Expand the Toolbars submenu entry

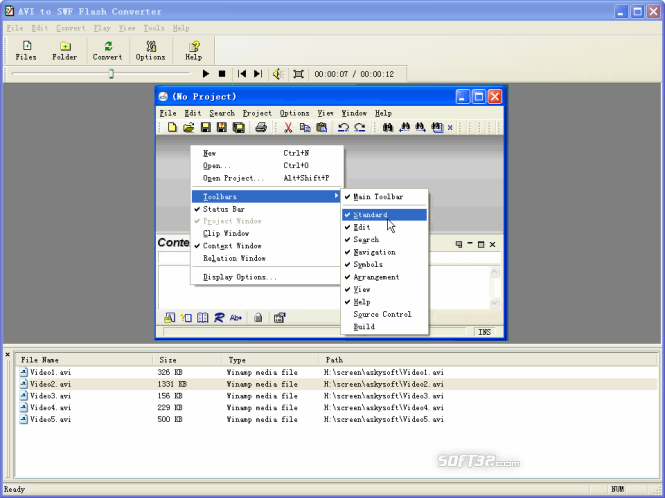tap(266, 196)
